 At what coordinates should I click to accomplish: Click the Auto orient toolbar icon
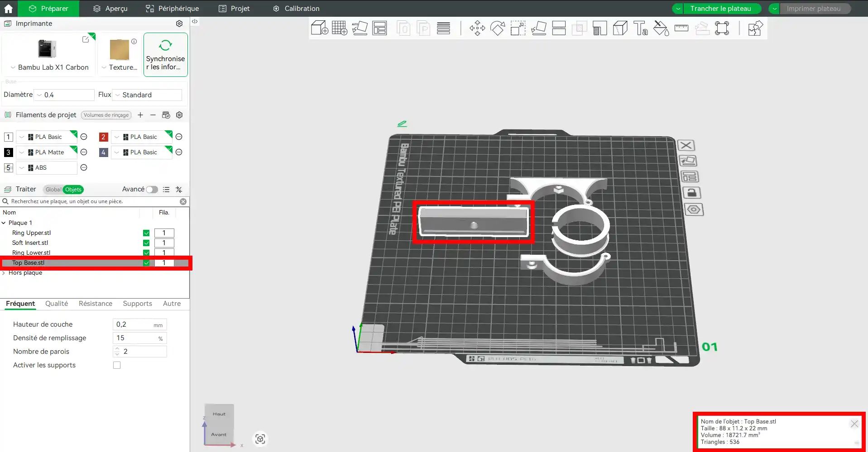(360, 29)
